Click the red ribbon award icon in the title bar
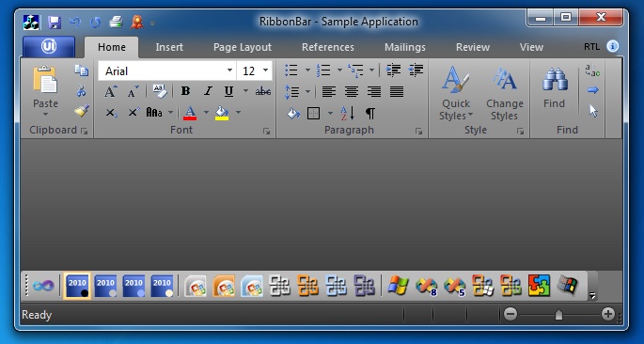This screenshot has height=344, width=644. (137, 22)
